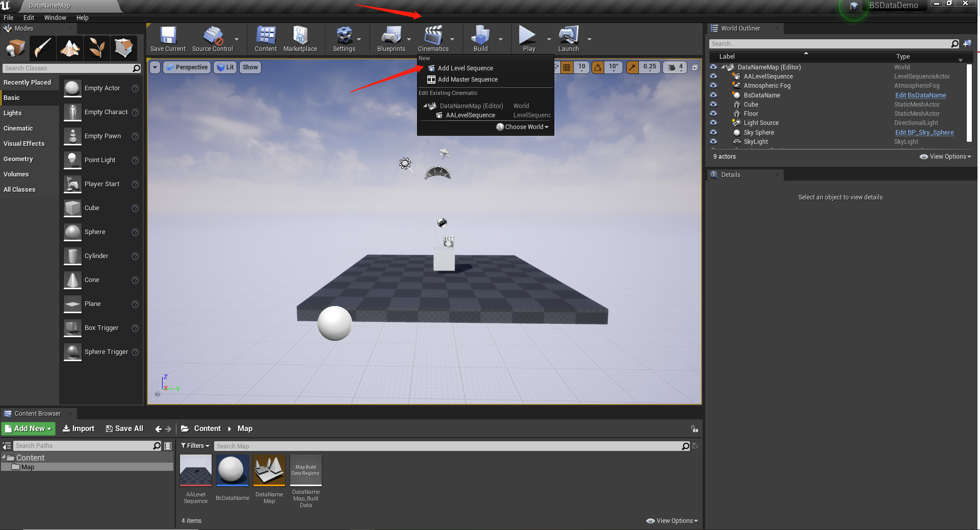Open the Window menu
This screenshot has height=530, width=980.
tap(55, 17)
